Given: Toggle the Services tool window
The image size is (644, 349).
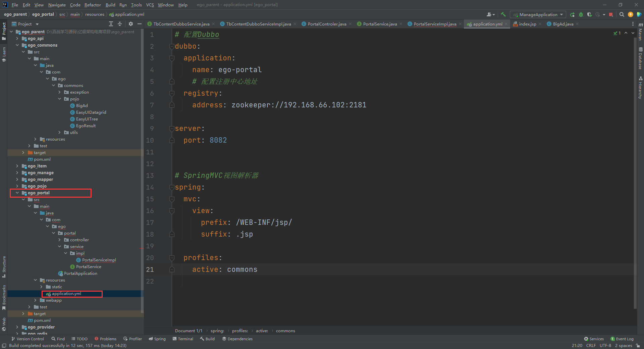Looking at the screenshot, I should (x=594, y=339).
